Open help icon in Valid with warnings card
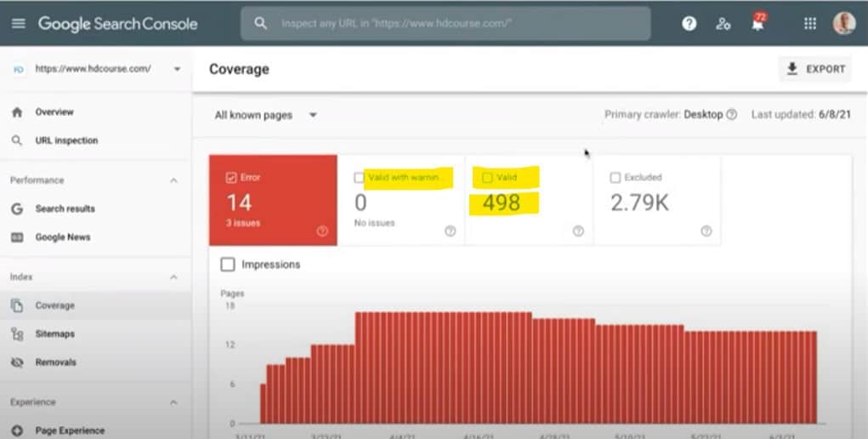 coord(450,231)
